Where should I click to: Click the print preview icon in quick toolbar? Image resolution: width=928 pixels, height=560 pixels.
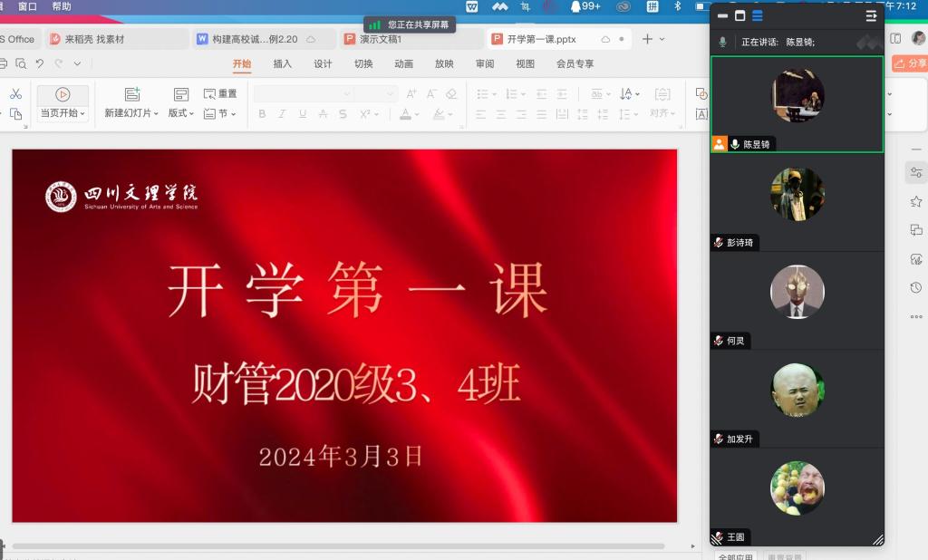(x=20, y=63)
